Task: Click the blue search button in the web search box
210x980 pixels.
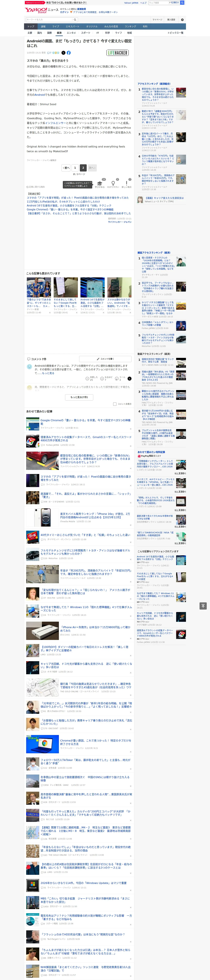Action: tap(182, 3)
